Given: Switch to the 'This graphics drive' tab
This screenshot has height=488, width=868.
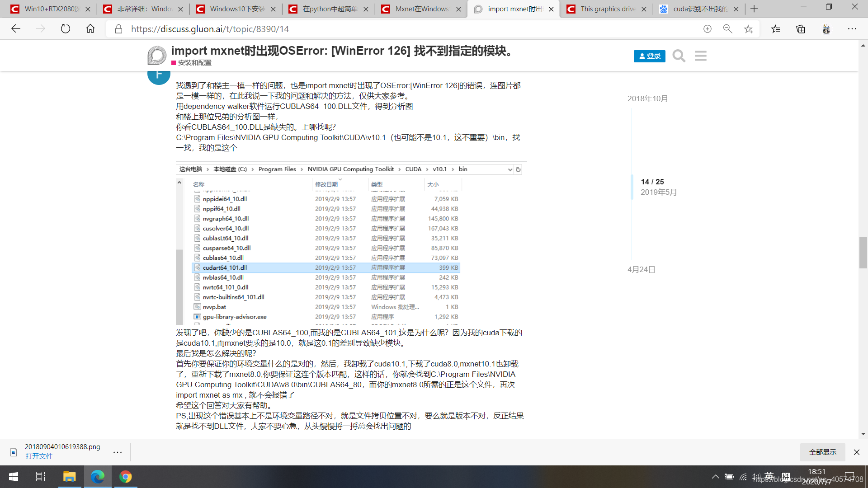Looking at the screenshot, I should pos(606,9).
